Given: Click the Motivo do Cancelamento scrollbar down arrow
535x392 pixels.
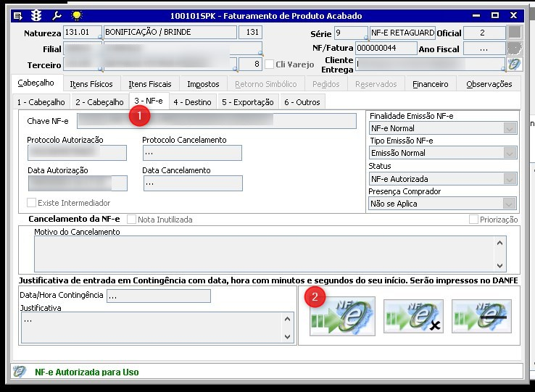Looking at the screenshot, I should (x=500, y=265).
